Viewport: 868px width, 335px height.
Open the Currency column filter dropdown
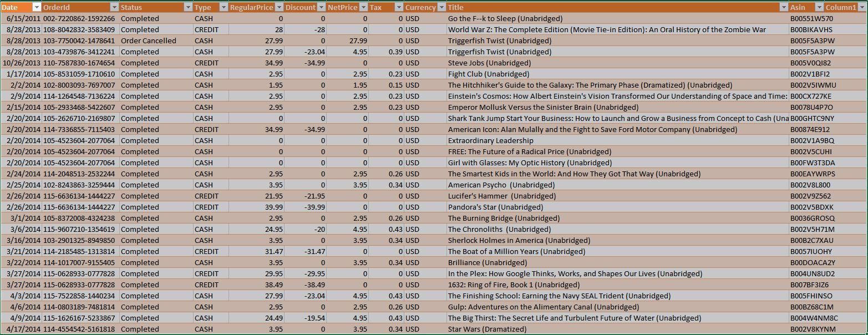[442, 7]
